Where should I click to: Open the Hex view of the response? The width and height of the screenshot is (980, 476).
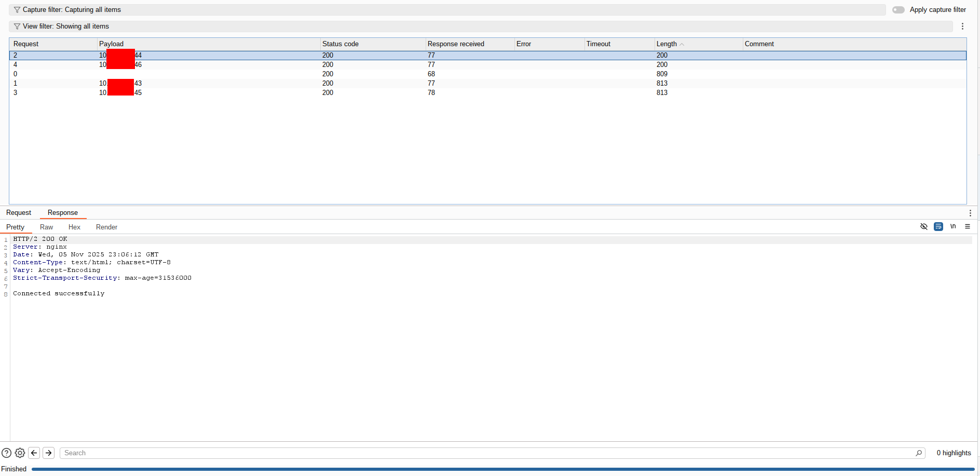tap(74, 227)
